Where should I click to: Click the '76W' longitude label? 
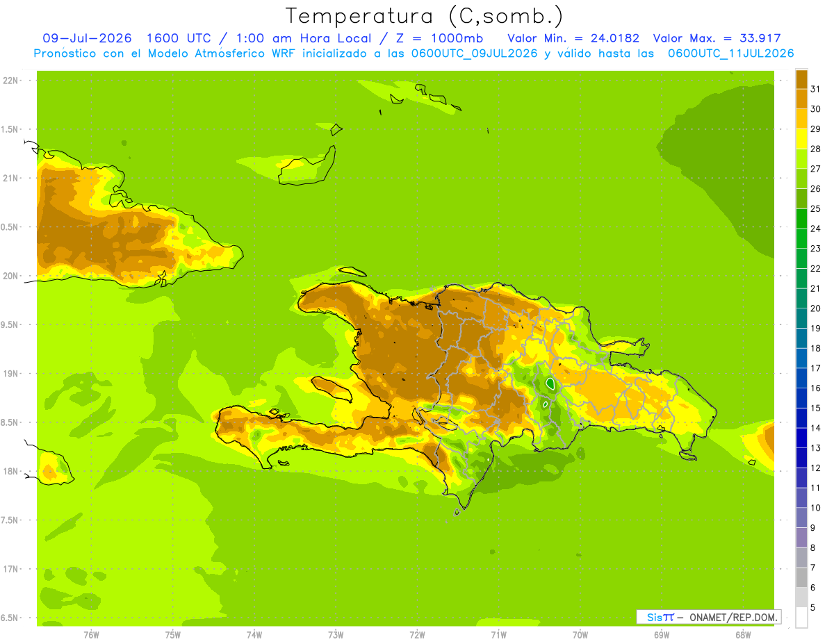(x=91, y=634)
